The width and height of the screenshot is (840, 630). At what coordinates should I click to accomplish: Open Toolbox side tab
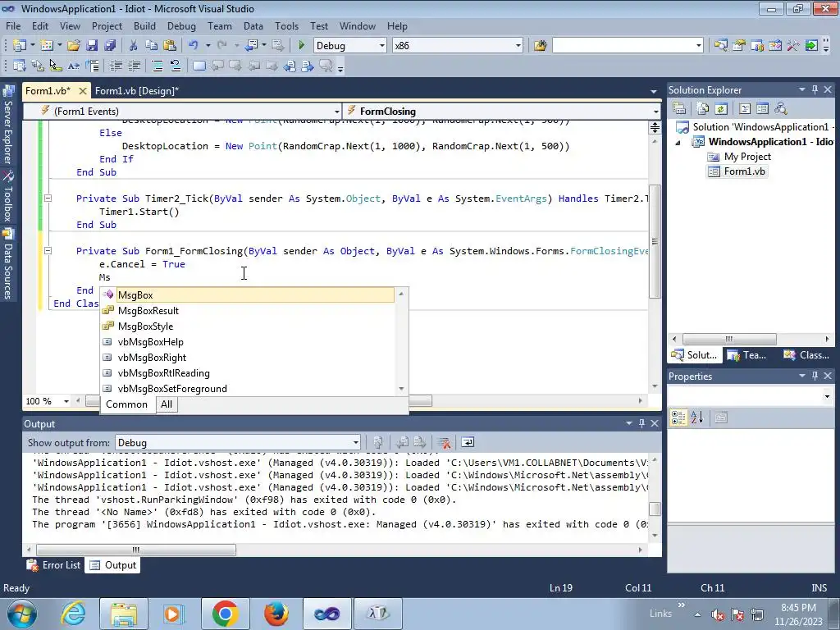point(8,197)
